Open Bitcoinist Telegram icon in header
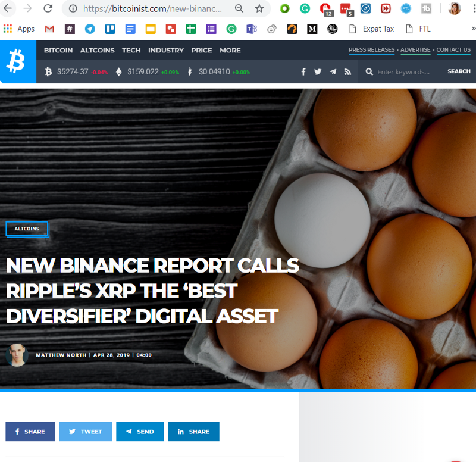The width and height of the screenshot is (476, 462). pyautogui.click(x=333, y=71)
